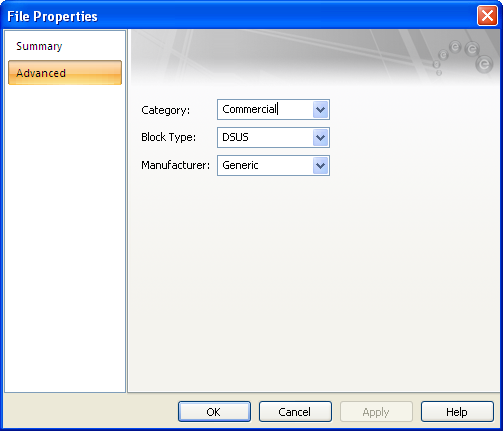Confirm changes with the OK button
Image resolution: width=503 pixels, height=431 pixels.
coord(214,412)
